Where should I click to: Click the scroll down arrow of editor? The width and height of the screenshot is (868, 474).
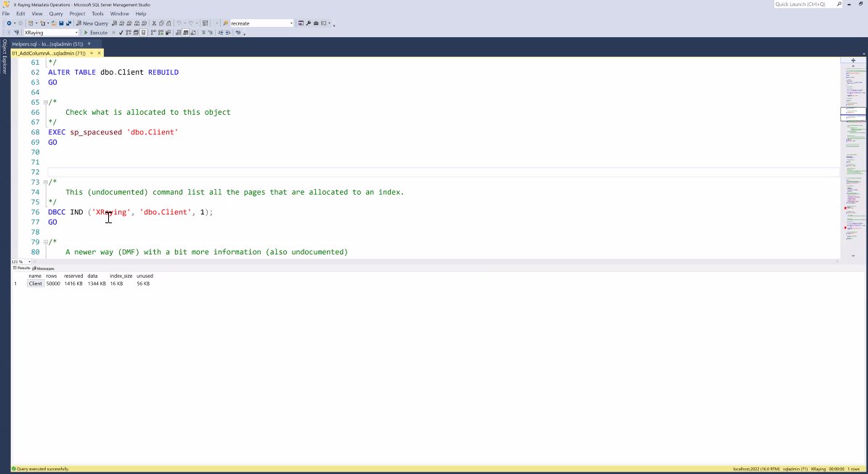click(853, 256)
